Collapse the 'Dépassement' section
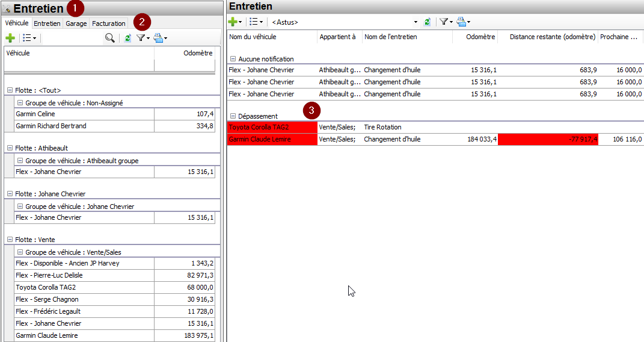This screenshot has height=342, width=644. tap(233, 116)
